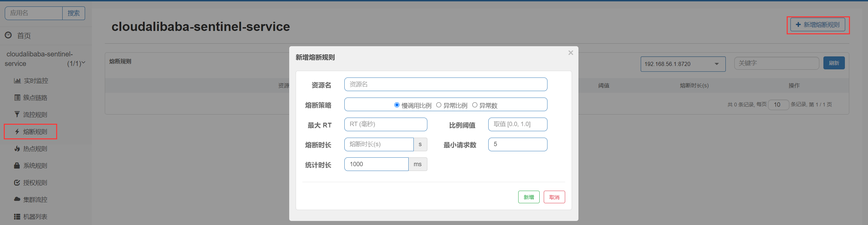Select the 异常数 radio option
The height and width of the screenshot is (225, 868).
pos(475,105)
